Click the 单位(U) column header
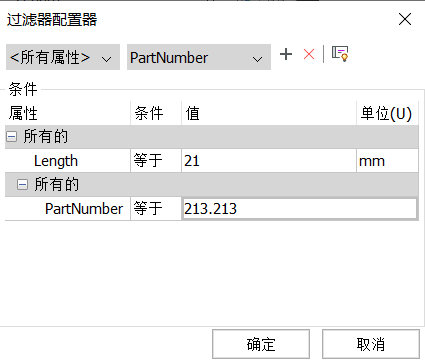Viewport: 425px width, 364px height. click(x=387, y=113)
